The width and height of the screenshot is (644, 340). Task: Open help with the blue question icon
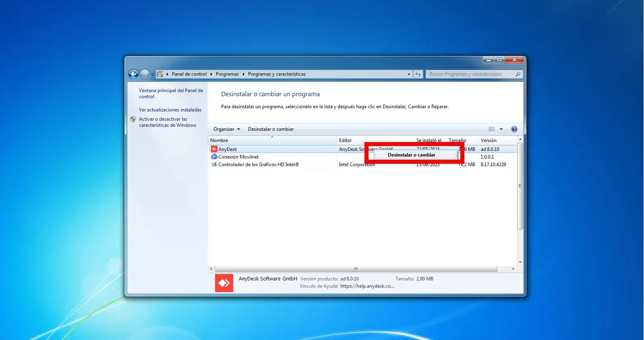514,129
